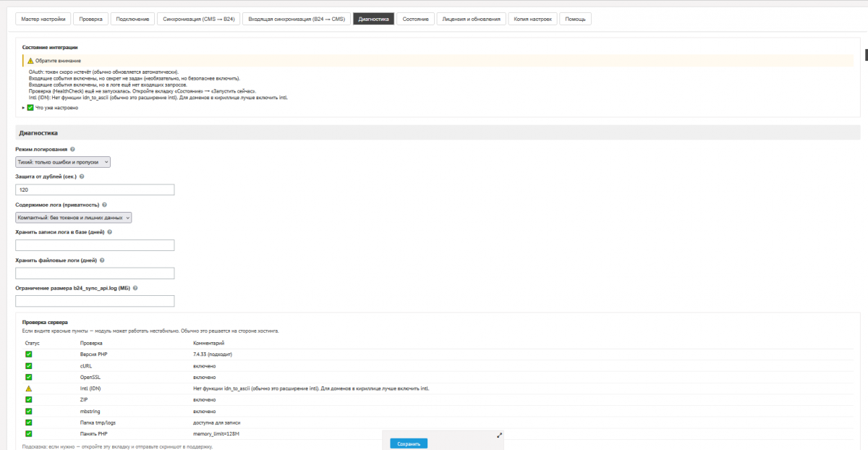Click help icon for Хранить файловые логи
The height and width of the screenshot is (450, 868).
(103, 260)
